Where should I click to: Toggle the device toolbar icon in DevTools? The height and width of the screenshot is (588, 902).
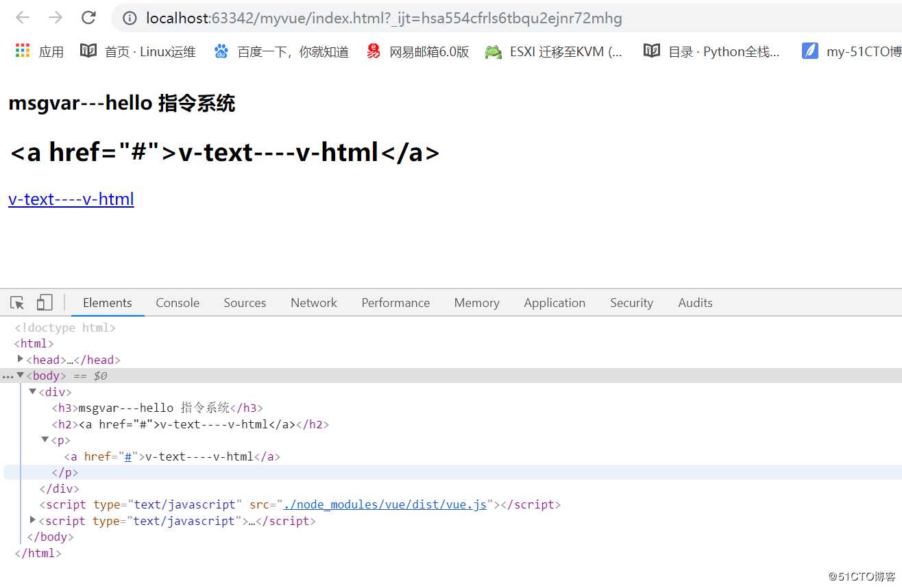pos(45,303)
